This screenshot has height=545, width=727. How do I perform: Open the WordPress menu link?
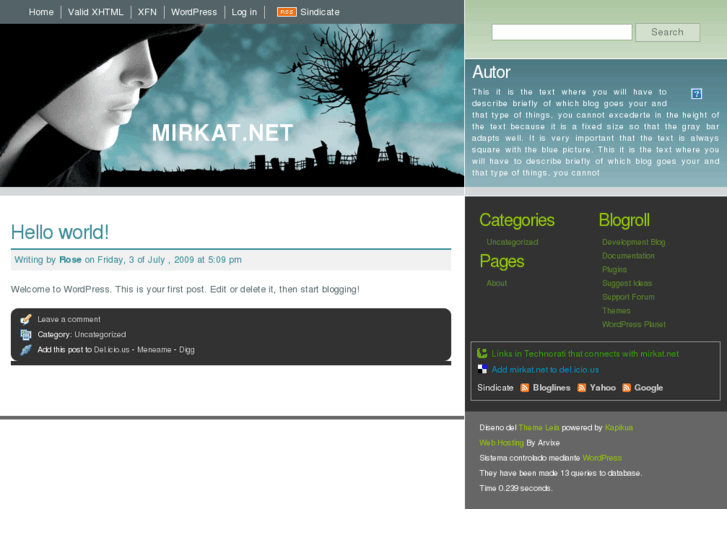tap(194, 12)
